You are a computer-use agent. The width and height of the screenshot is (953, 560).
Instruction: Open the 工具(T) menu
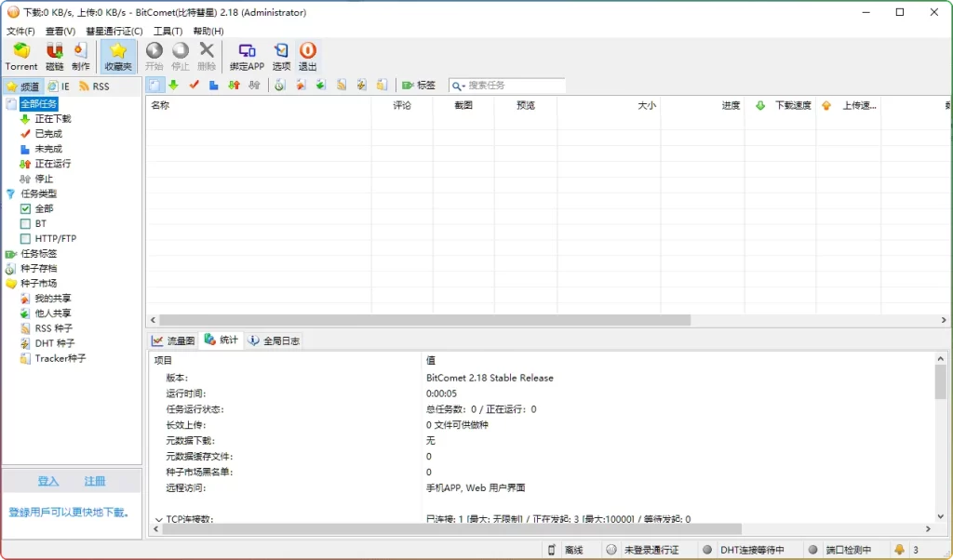click(x=167, y=30)
